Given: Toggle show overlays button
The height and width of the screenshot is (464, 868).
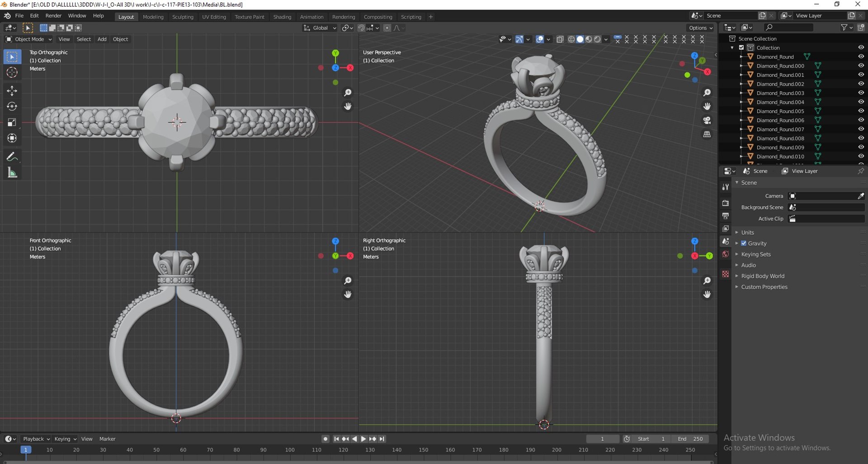Looking at the screenshot, I should coord(540,39).
